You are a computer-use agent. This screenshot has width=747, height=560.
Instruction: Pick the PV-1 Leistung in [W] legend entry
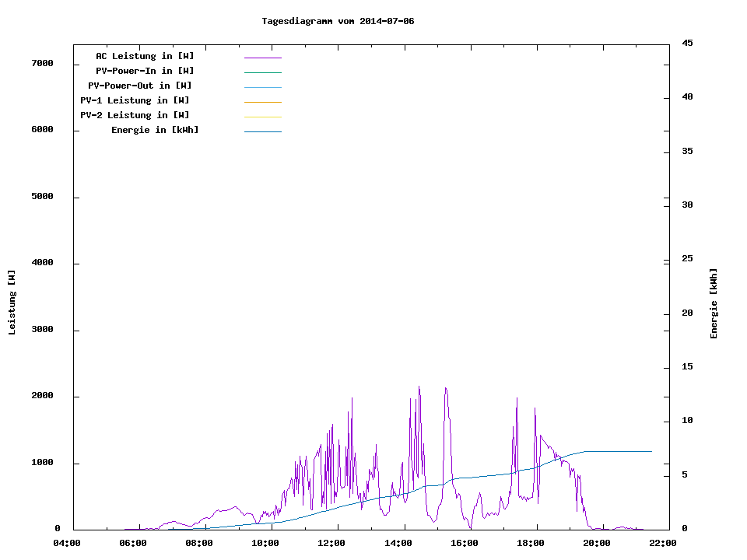point(135,100)
